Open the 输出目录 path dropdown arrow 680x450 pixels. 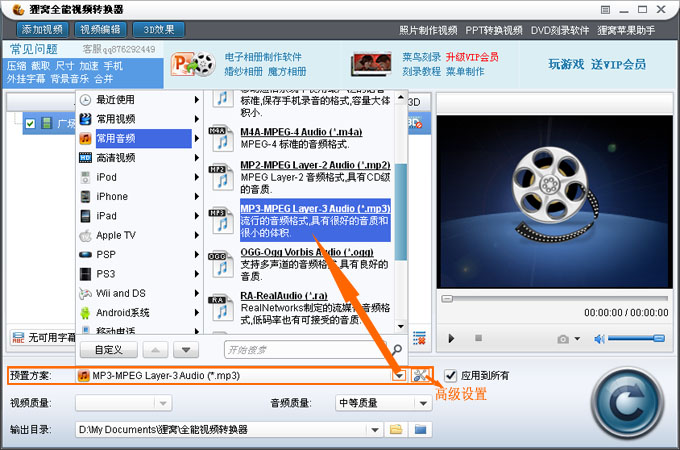coord(375,430)
